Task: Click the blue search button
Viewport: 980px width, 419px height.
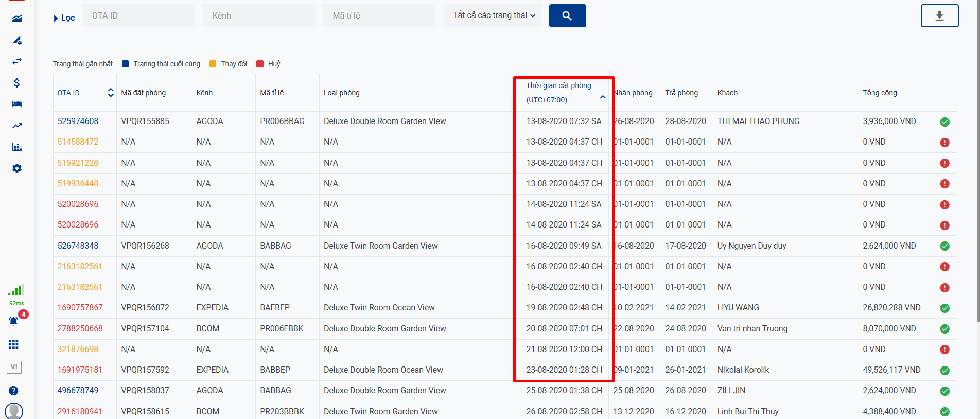Action: coord(567,16)
